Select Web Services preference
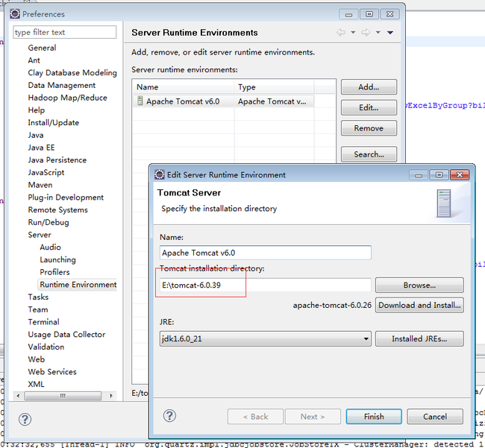The width and height of the screenshot is (485, 448). (52, 372)
